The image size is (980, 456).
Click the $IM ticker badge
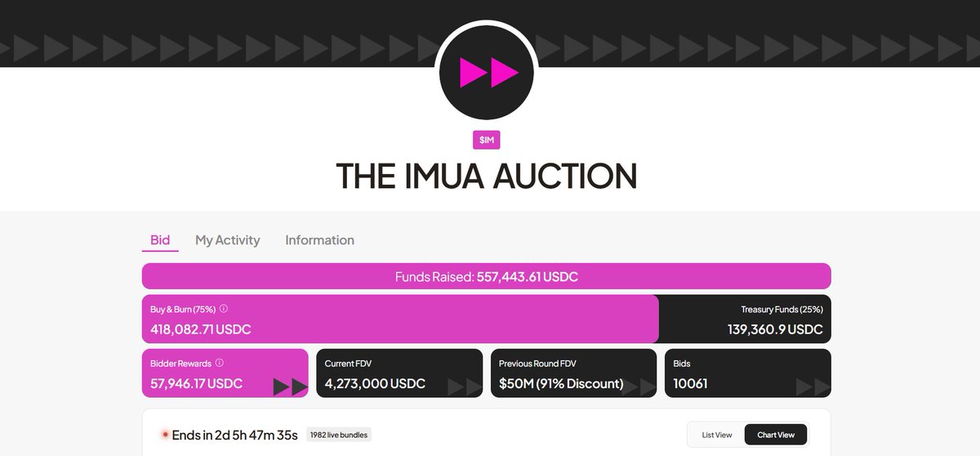[487, 141]
